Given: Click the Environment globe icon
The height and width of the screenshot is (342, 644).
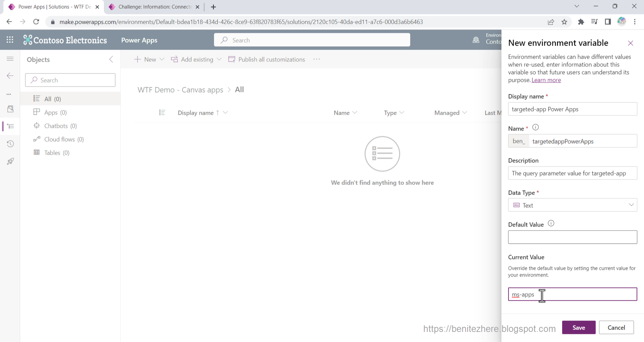Looking at the screenshot, I should tap(476, 40).
